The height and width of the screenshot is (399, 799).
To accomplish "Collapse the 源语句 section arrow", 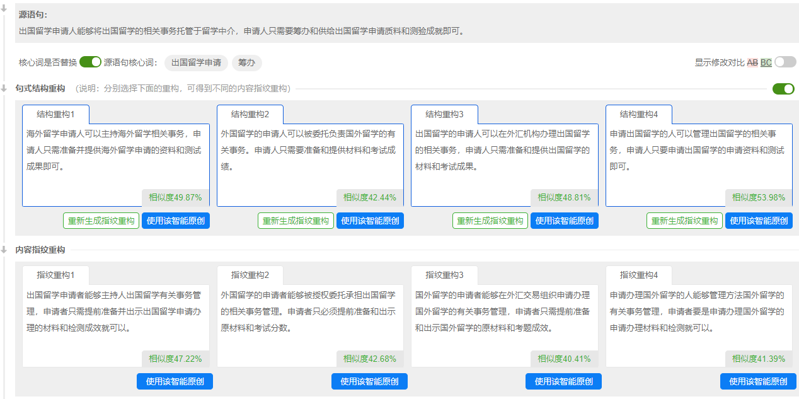I will pos(4,9).
